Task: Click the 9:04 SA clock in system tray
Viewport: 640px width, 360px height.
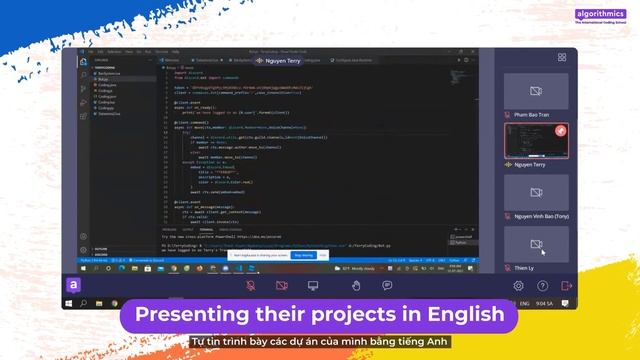Action: point(544,303)
